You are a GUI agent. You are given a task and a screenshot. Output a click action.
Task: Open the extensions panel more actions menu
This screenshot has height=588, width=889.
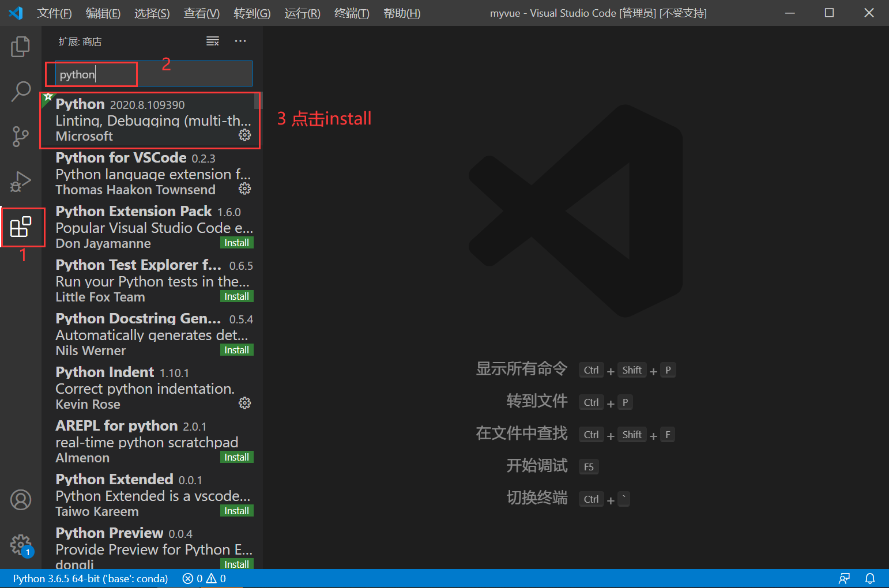point(240,41)
